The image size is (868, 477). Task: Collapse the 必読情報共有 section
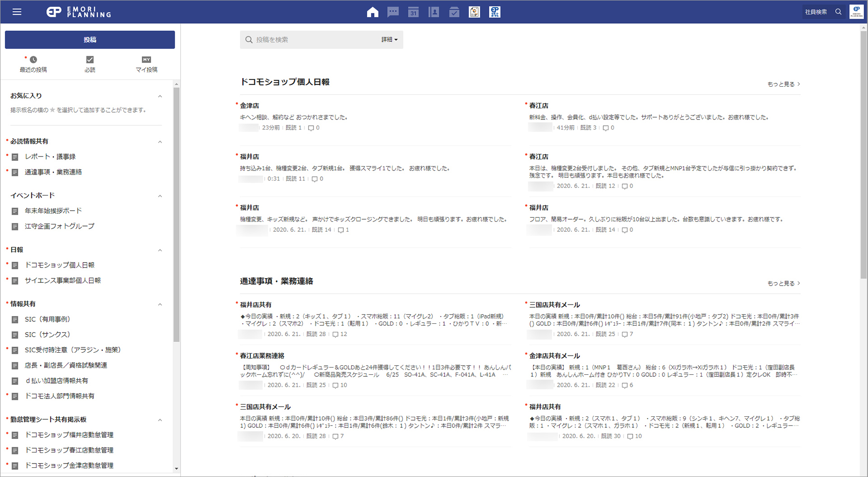[x=160, y=142]
